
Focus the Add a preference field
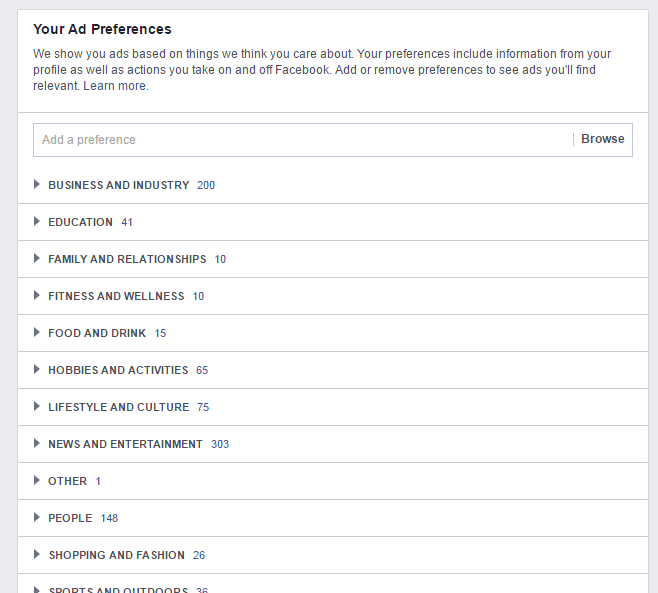point(303,140)
